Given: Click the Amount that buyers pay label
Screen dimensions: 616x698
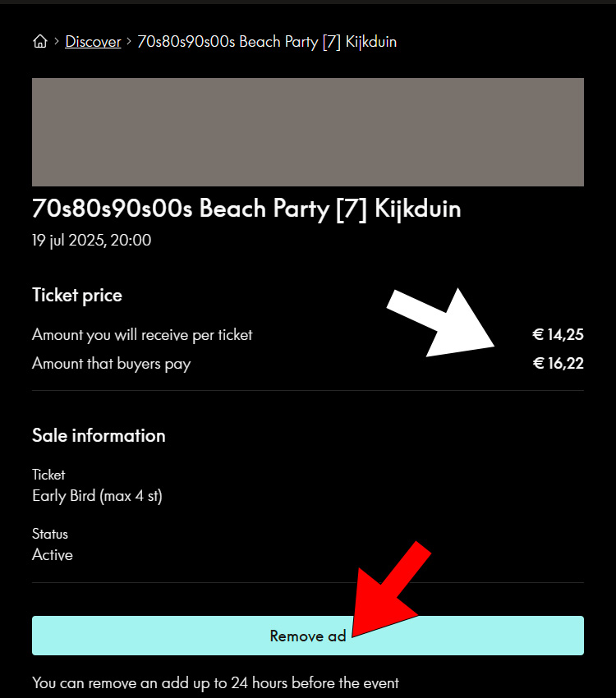Looking at the screenshot, I should pyautogui.click(x=111, y=364).
